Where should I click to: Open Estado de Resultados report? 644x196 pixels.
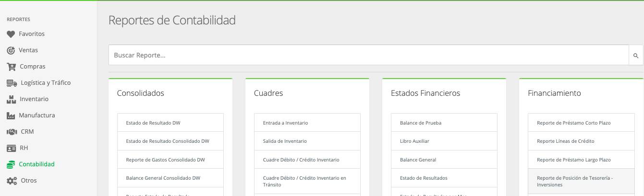pyautogui.click(x=444, y=178)
